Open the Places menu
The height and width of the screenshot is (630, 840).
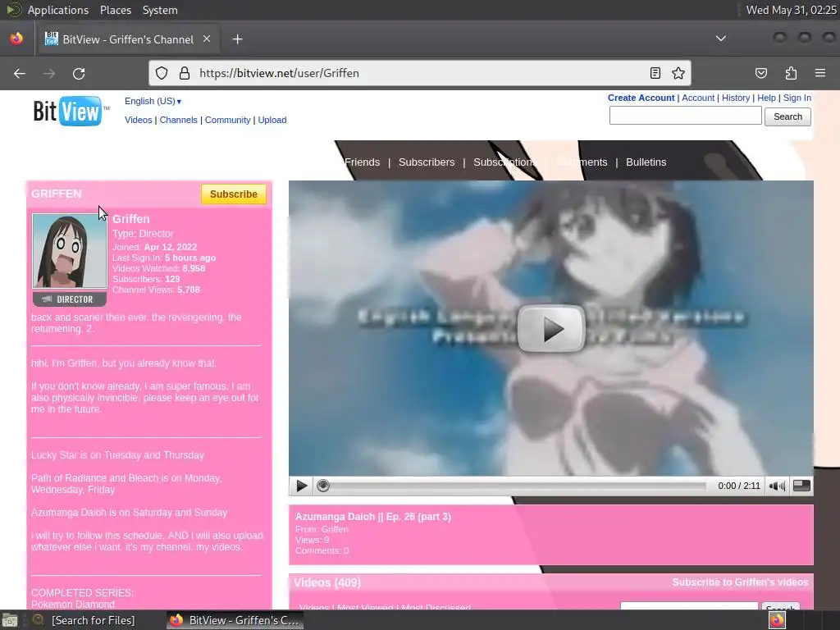tap(116, 10)
